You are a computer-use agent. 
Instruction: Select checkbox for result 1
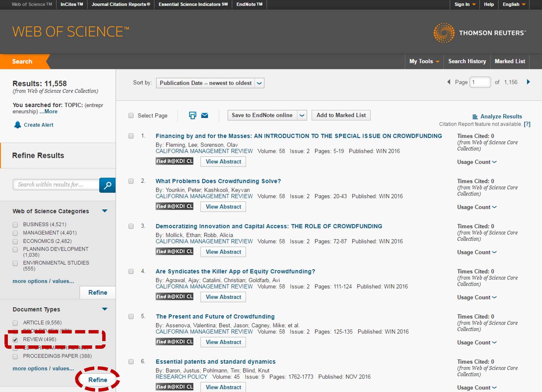click(131, 136)
